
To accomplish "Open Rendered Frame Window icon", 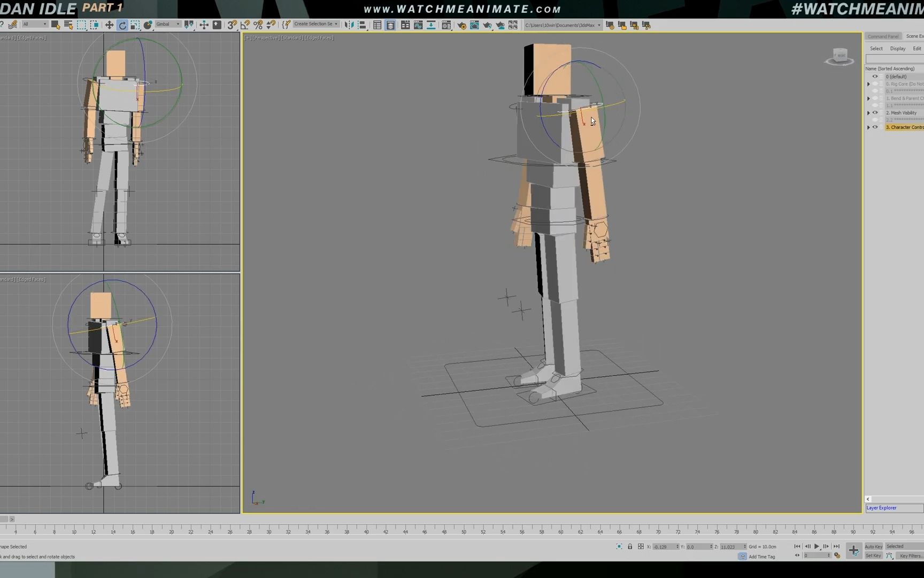I will point(474,25).
